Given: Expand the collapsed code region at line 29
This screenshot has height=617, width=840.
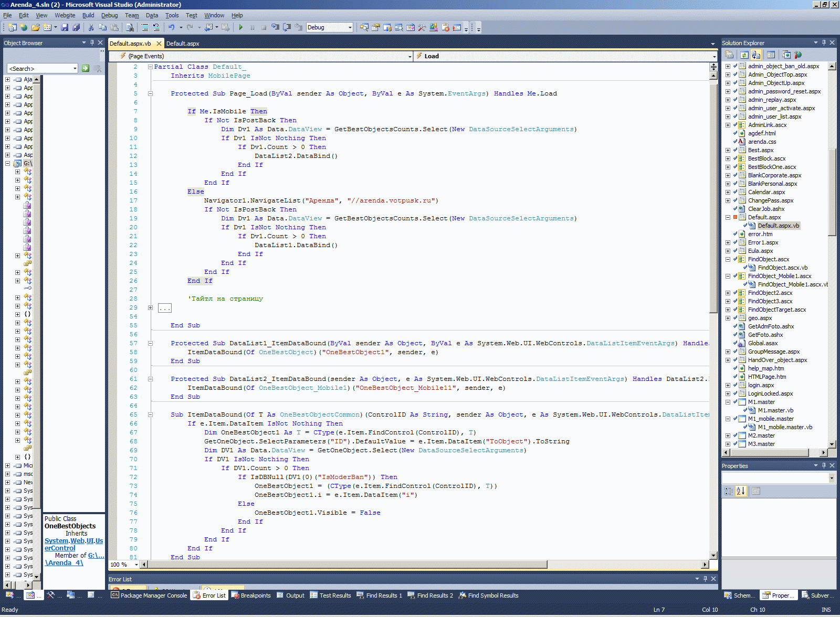Looking at the screenshot, I should [x=150, y=308].
